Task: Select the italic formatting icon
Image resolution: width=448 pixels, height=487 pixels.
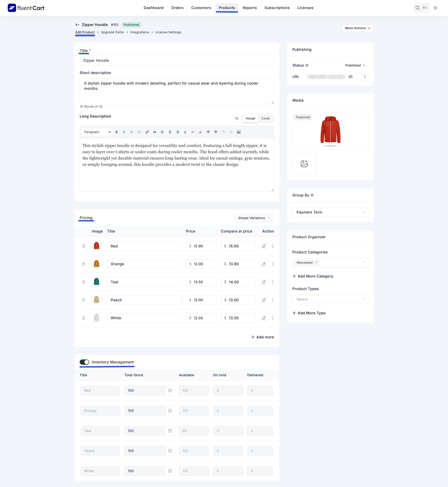Action: pos(124,132)
